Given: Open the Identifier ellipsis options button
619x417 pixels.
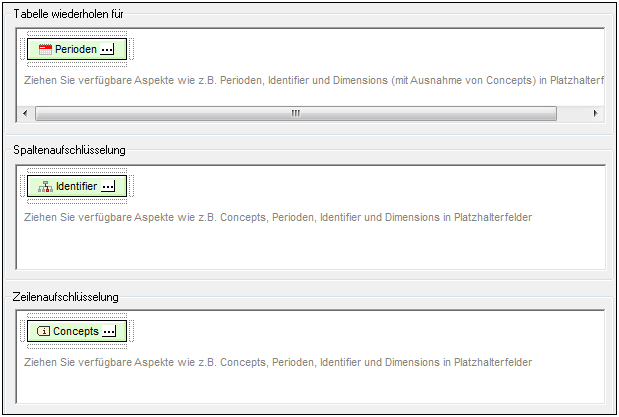Looking at the screenshot, I should 108,186.
